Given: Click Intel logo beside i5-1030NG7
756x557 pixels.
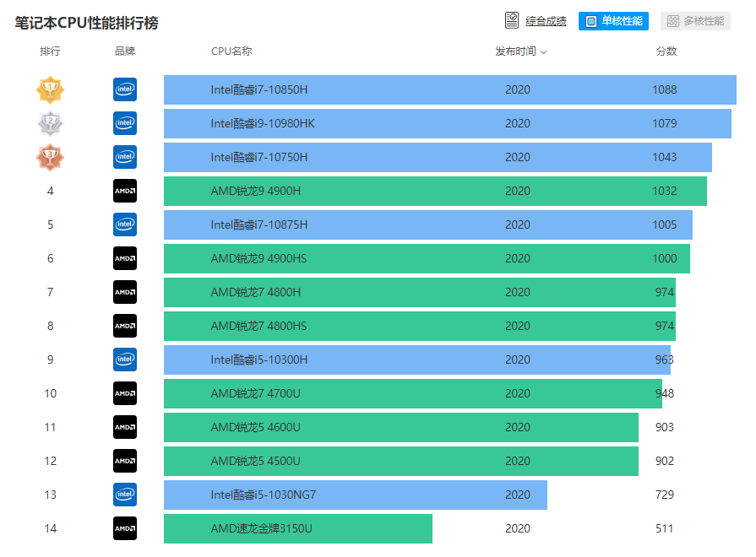Looking at the screenshot, I should click(125, 495).
